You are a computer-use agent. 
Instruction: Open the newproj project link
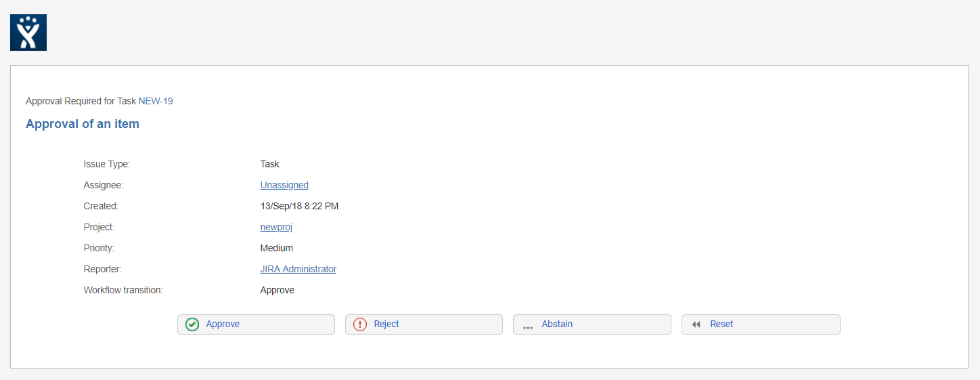tap(276, 227)
